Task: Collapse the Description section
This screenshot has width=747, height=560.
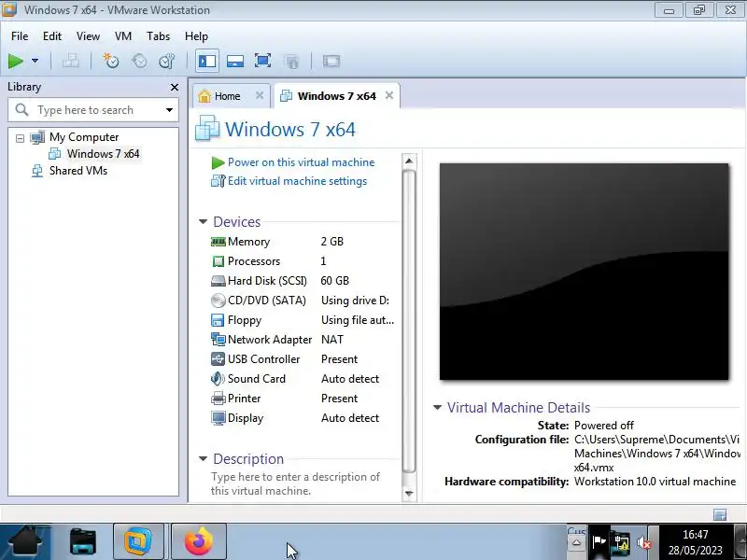Action: [x=203, y=459]
